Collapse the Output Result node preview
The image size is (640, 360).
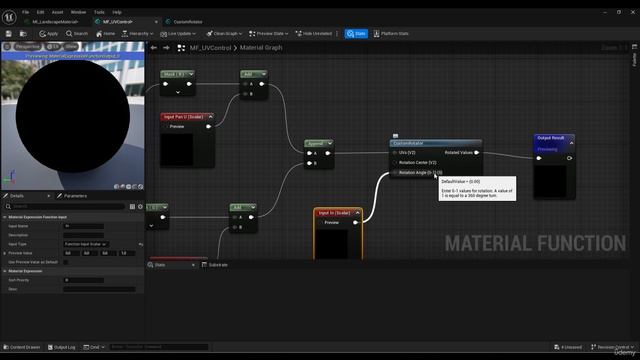click(571, 143)
